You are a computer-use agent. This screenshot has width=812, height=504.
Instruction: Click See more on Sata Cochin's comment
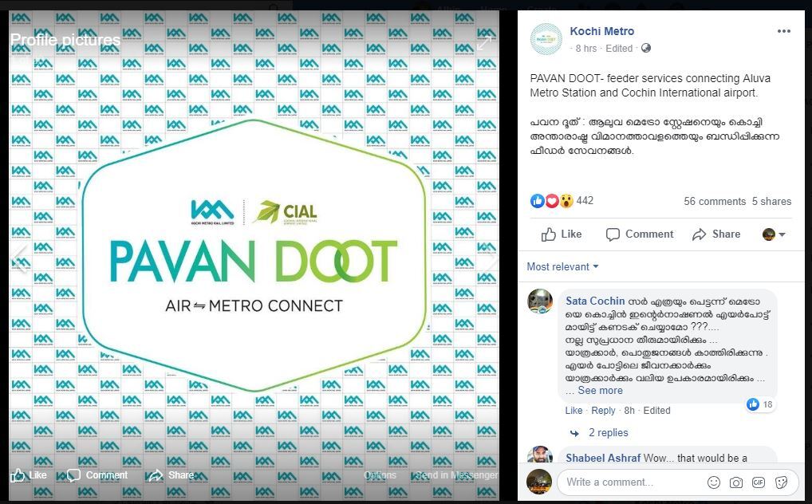600,391
